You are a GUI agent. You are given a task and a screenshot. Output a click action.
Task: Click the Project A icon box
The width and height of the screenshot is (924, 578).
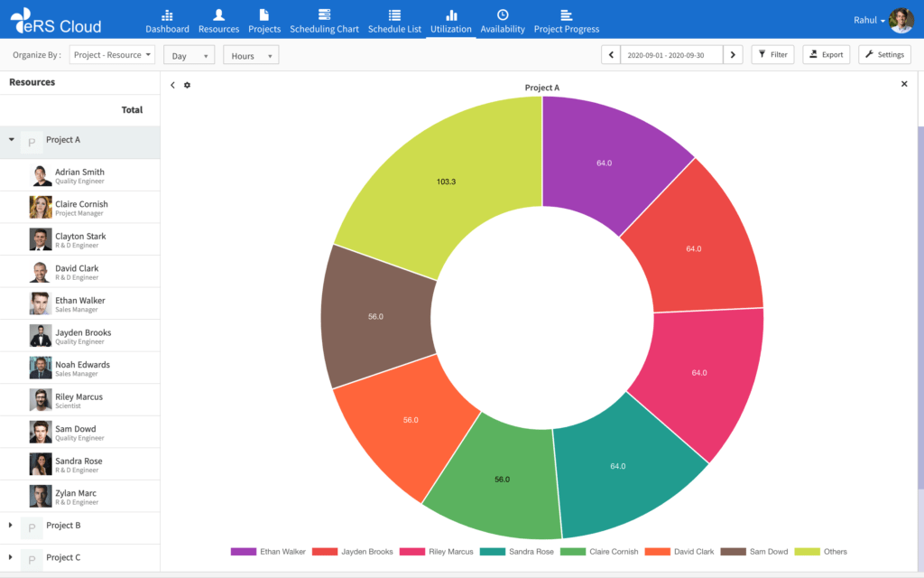click(32, 142)
